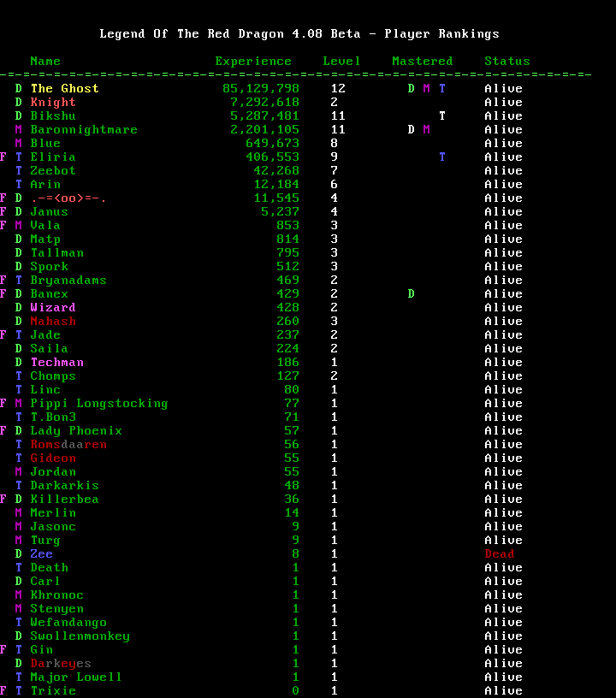Select Romsdaaren in the list
This screenshot has height=698, width=616.
tap(68, 445)
